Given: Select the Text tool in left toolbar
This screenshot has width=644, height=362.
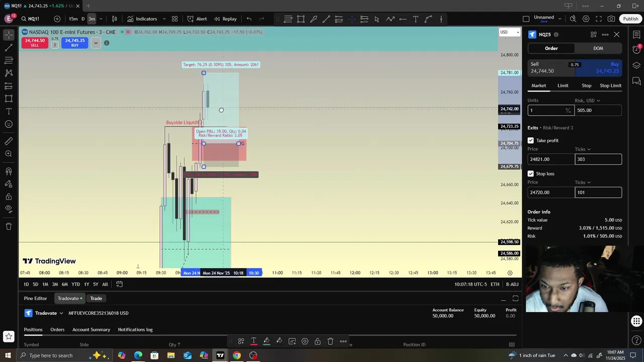Looking at the screenshot, I should click(9, 111).
